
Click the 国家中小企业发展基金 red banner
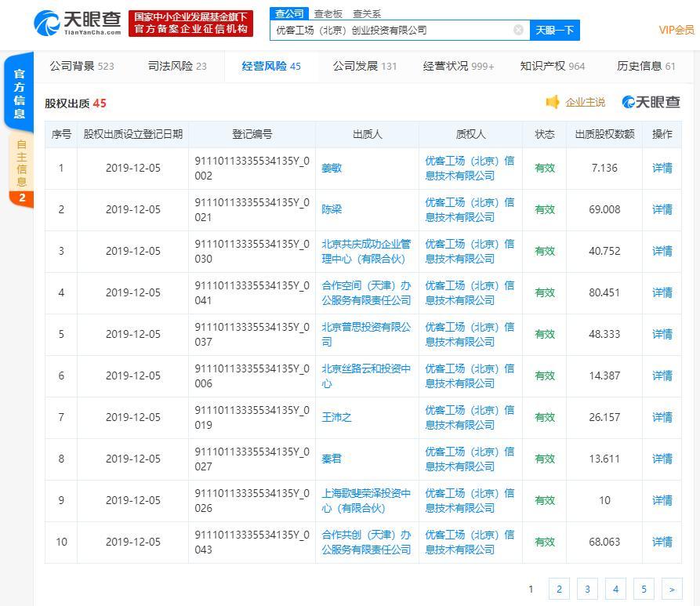(190, 23)
